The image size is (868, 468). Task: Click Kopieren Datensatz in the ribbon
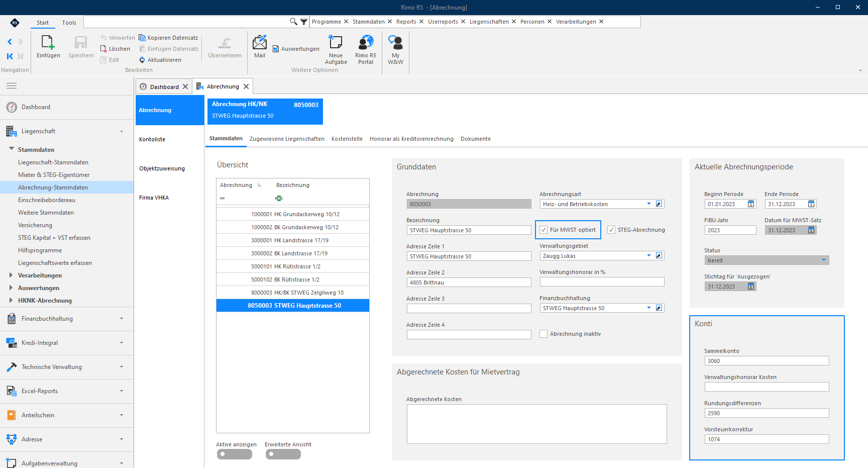(168, 38)
